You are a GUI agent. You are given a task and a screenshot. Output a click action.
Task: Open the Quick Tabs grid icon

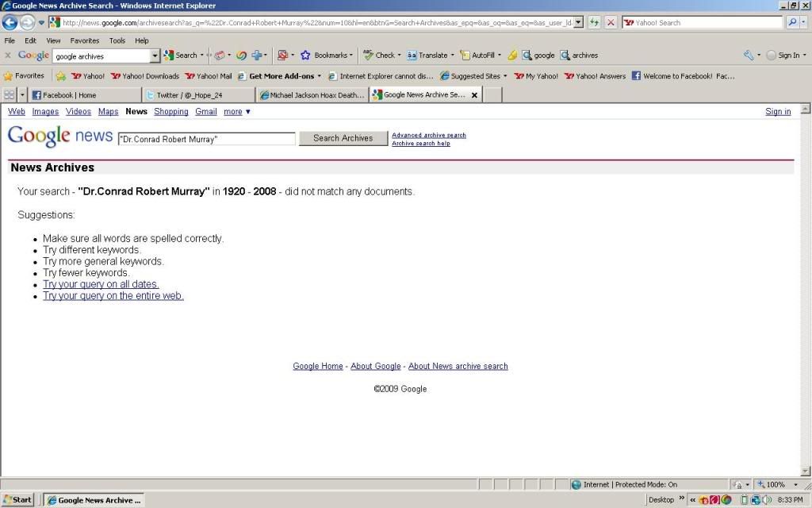(9, 95)
